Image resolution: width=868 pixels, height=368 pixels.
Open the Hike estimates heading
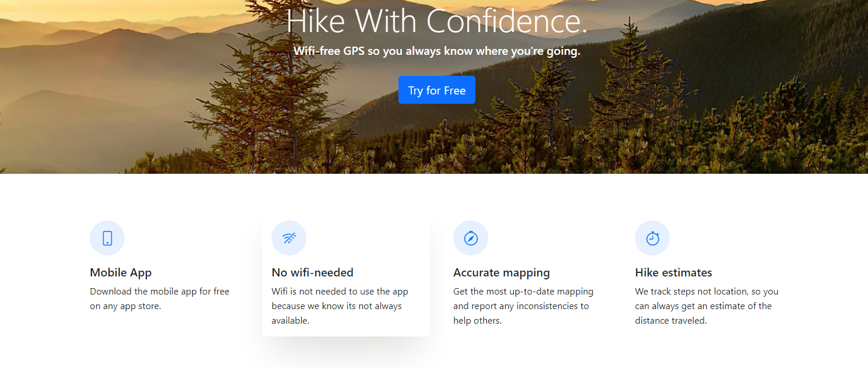pyautogui.click(x=673, y=272)
